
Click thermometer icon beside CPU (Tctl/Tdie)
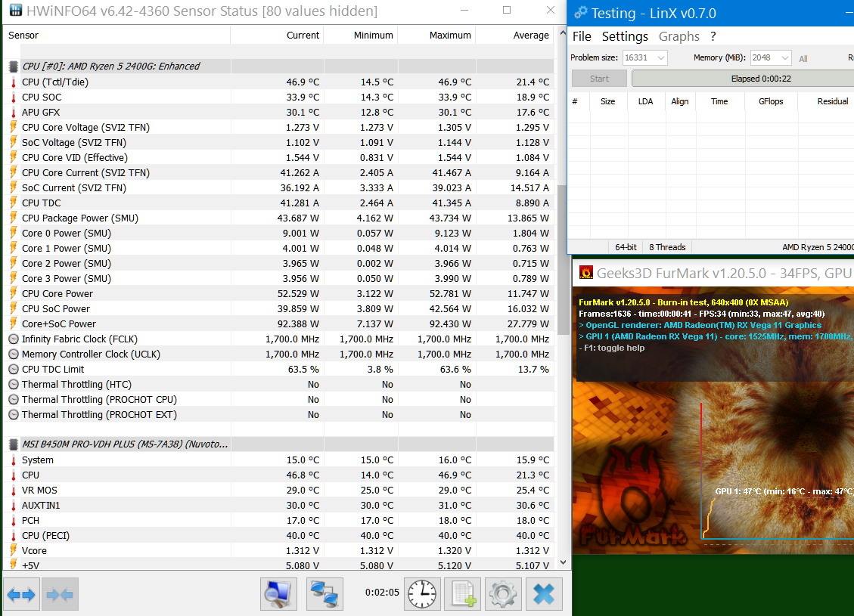(14, 82)
